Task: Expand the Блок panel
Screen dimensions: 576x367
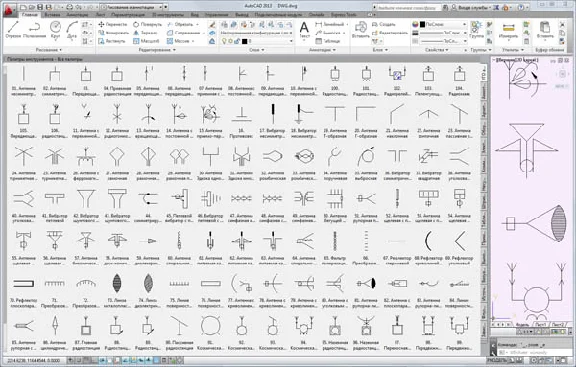Action: click(380, 50)
